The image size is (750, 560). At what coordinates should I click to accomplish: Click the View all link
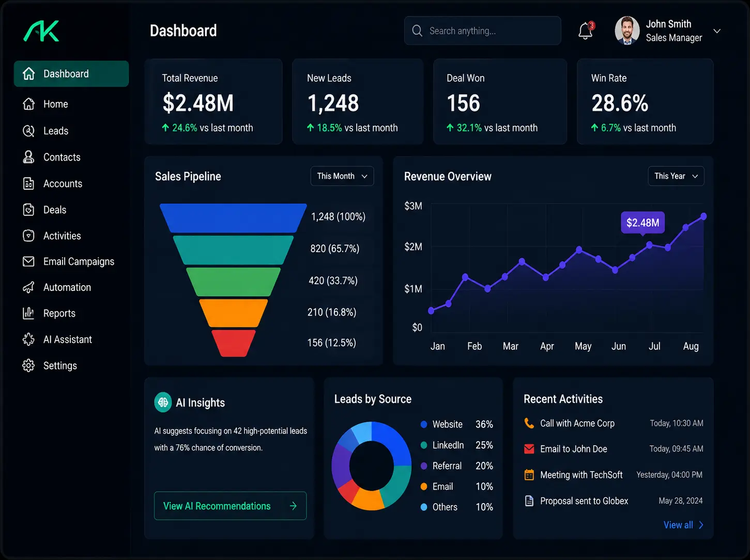(683, 525)
